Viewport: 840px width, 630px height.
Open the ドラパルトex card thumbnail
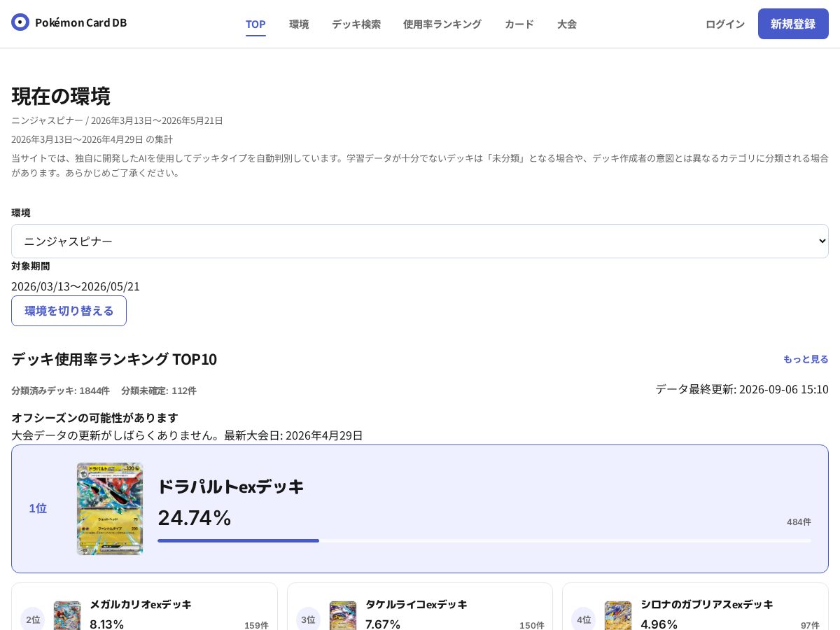[x=110, y=509]
